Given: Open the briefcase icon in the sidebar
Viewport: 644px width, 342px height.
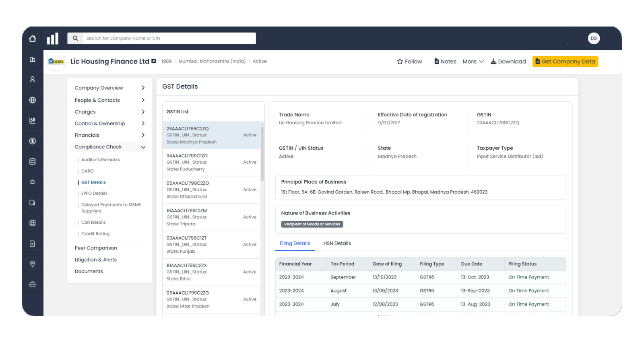Looking at the screenshot, I should click(x=33, y=284).
